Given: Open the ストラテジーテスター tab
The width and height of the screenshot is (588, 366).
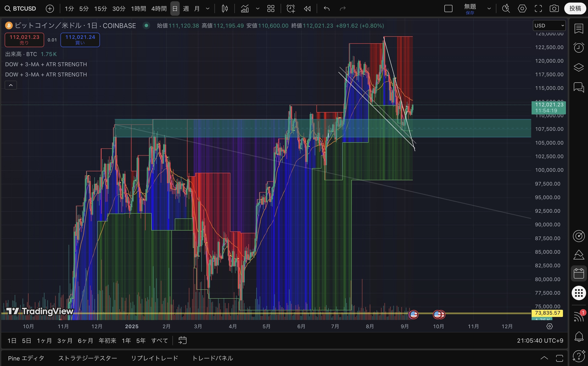Looking at the screenshot, I should 88,358.
